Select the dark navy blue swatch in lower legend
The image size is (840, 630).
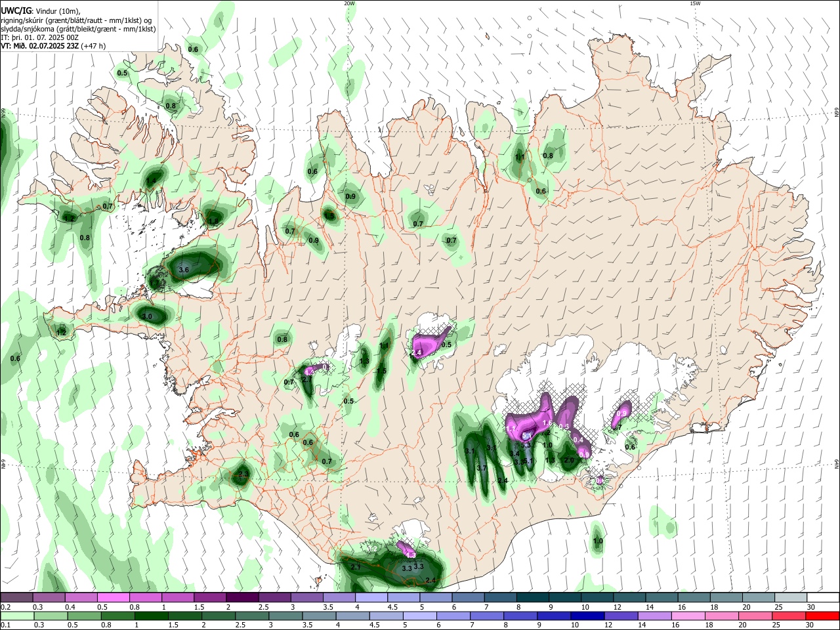(x=586, y=616)
